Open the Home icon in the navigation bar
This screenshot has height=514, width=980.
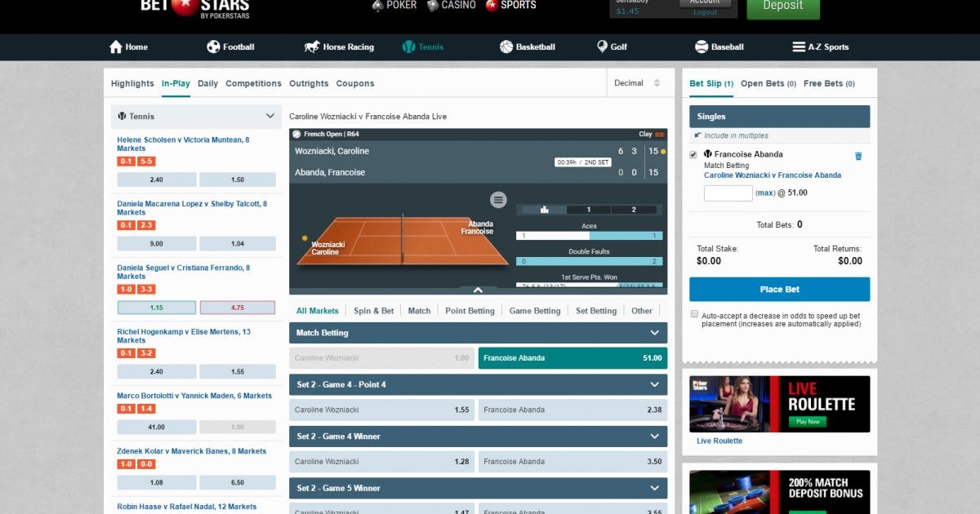(x=116, y=47)
